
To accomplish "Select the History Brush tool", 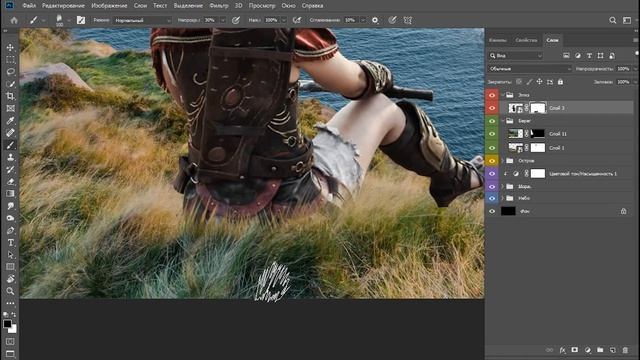I will pos(10,170).
